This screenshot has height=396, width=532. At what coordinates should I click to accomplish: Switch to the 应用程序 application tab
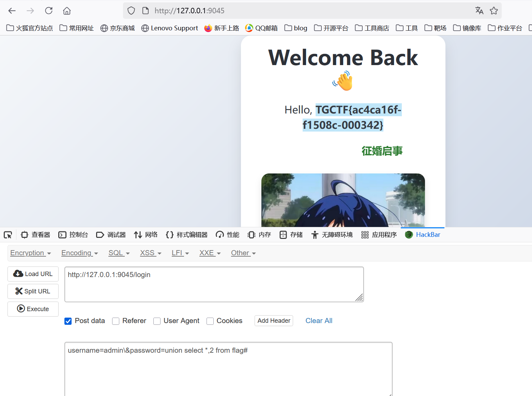pos(379,235)
